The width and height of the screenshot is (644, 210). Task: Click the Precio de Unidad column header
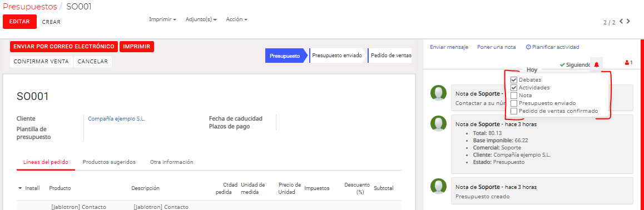click(x=290, y=188)
